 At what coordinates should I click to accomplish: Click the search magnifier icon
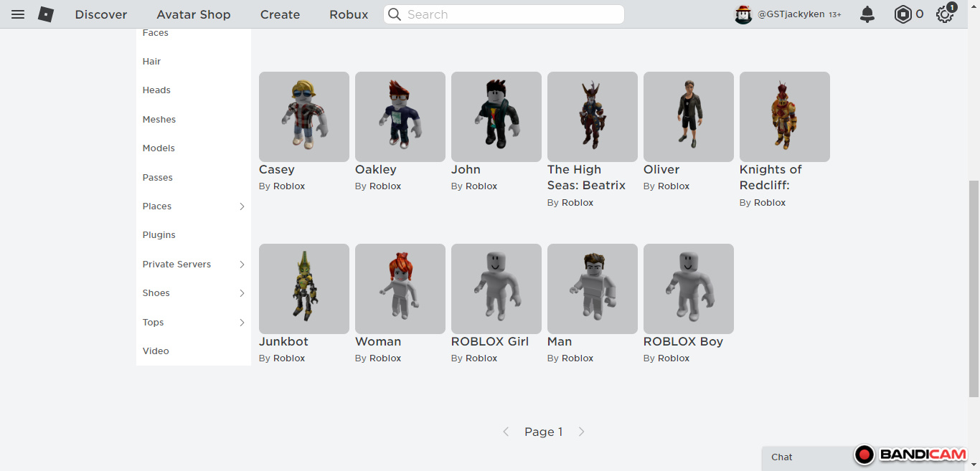point(394,14)
